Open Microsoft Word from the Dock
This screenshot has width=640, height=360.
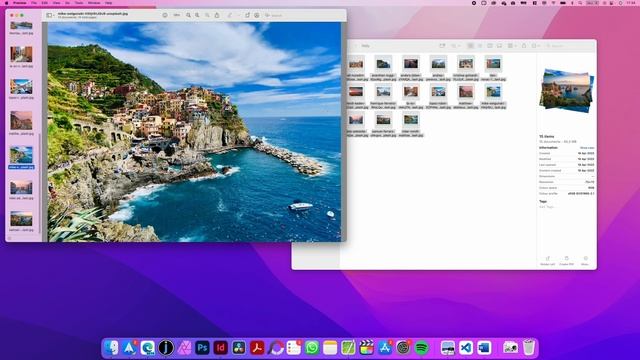pyautogui.click(x=484, y=348)
